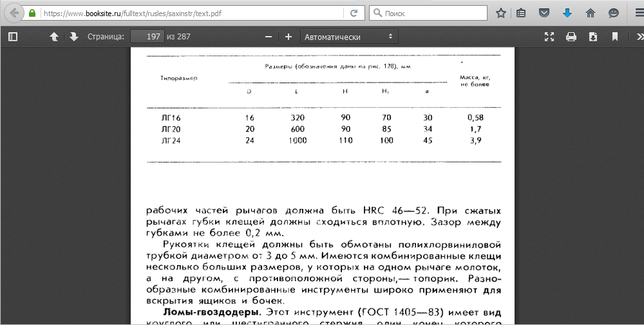Download the PDF file

[x=592, y=37]
